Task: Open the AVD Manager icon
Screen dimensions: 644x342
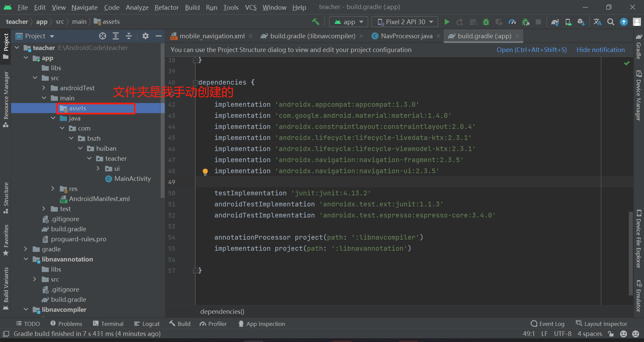Action: (568, 22)
